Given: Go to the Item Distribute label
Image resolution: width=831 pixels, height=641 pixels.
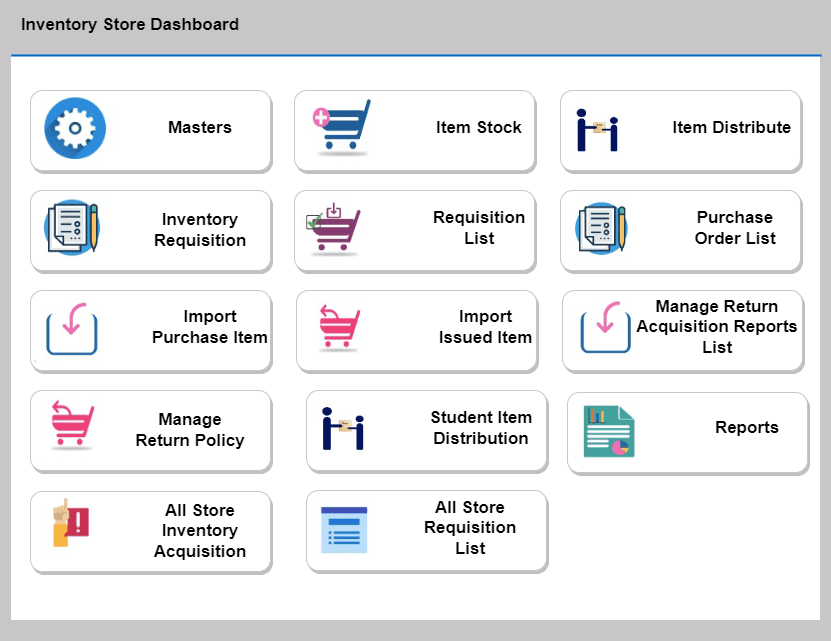Looking at the screenshot, I should click(x=731, y=127).
